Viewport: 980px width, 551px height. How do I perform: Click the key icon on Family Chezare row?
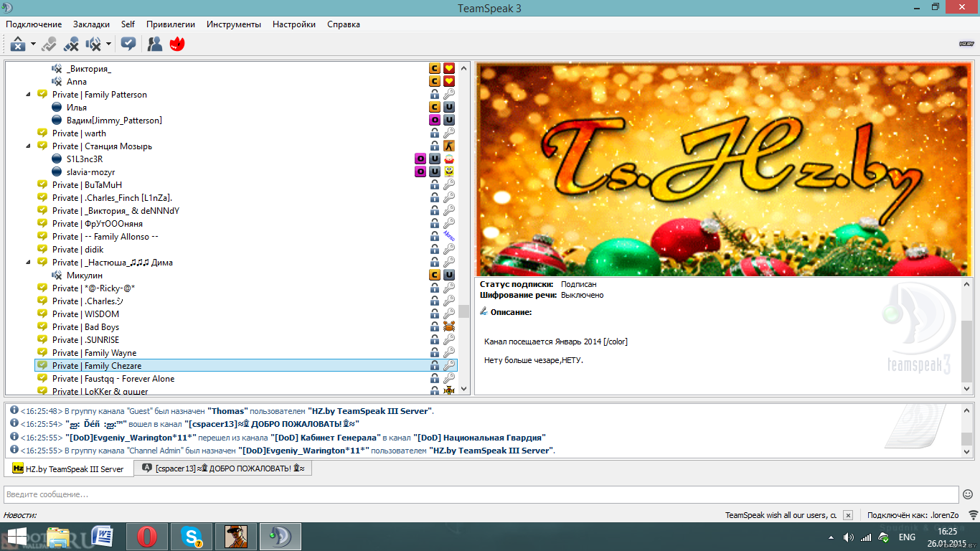pyautogui.click(x=449, y=366)
